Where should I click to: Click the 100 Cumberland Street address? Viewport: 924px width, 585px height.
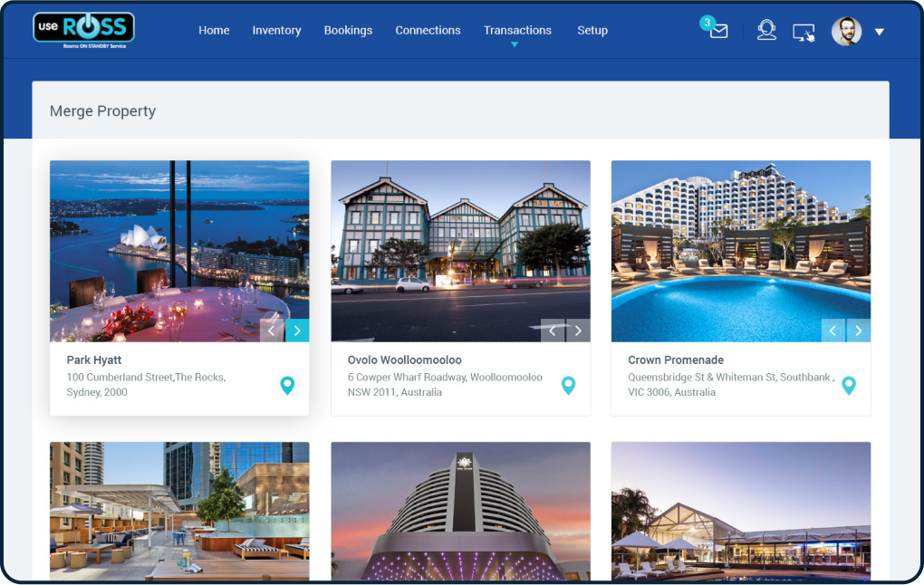point(146,385)
